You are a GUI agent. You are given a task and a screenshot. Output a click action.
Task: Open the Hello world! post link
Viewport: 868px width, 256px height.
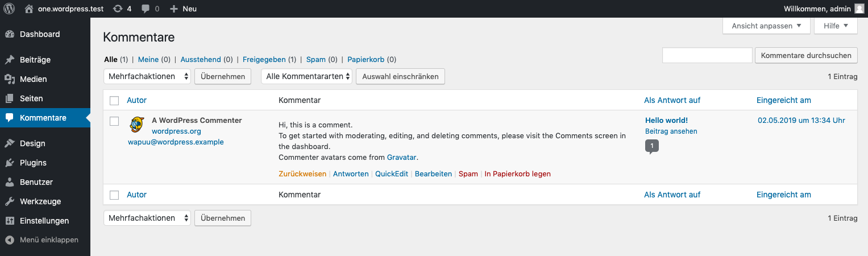tap(666, 120)
